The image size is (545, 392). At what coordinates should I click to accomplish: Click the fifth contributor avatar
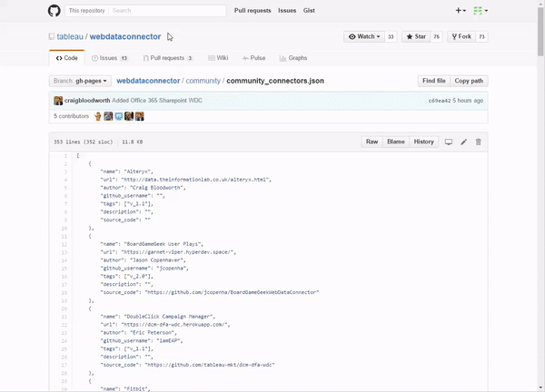pyautogui.click(x=139, y=116)
